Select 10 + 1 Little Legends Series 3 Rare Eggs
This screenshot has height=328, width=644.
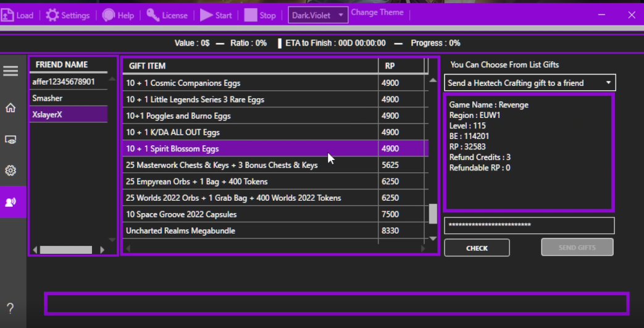click(275, 99)
